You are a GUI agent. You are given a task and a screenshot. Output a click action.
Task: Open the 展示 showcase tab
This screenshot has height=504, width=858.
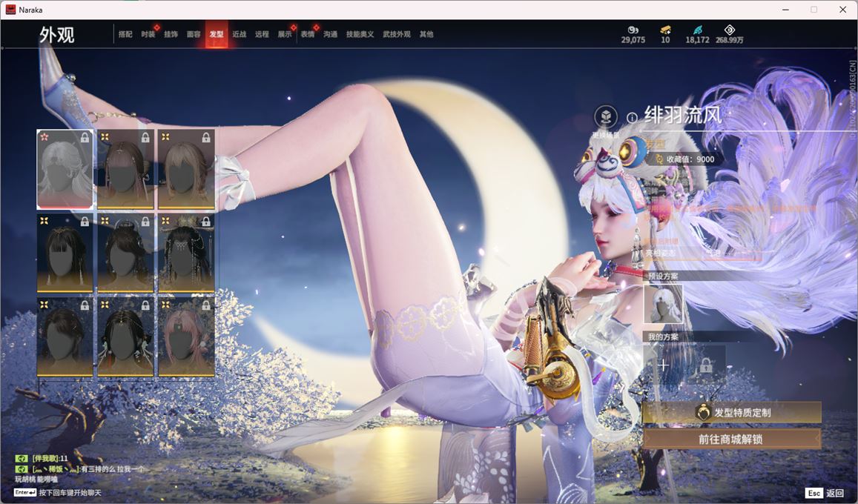pyautogui.click(x=285, y=34)
